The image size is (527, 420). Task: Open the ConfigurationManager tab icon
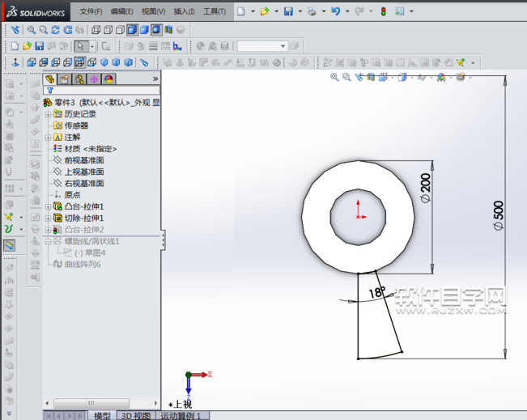[79, 78]
